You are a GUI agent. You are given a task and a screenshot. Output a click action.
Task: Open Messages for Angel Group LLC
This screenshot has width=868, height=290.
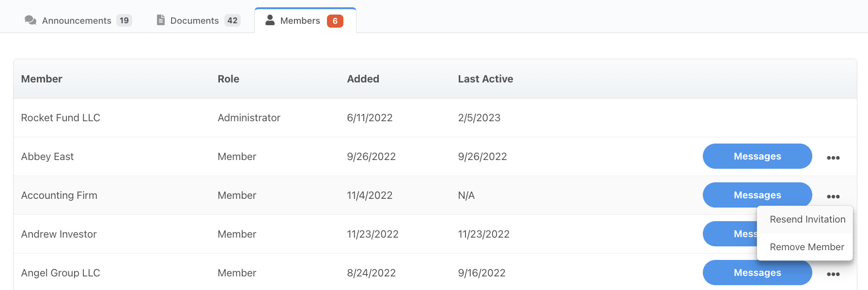758,273
